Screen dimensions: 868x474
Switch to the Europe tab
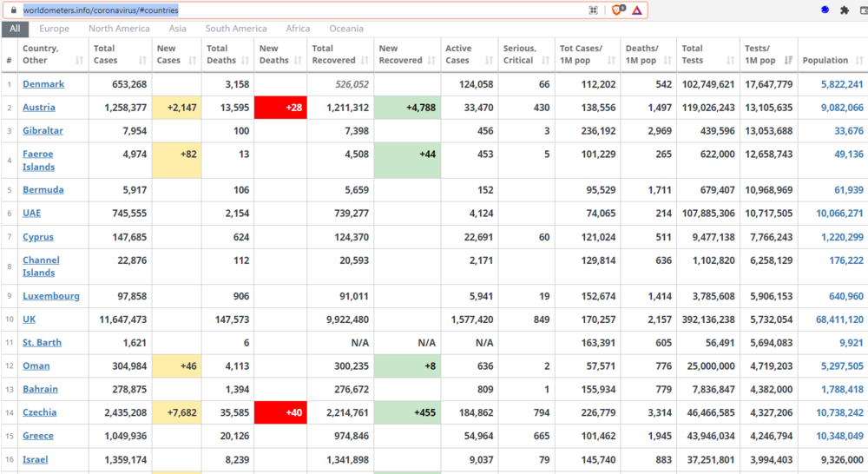tap(54, 29)
